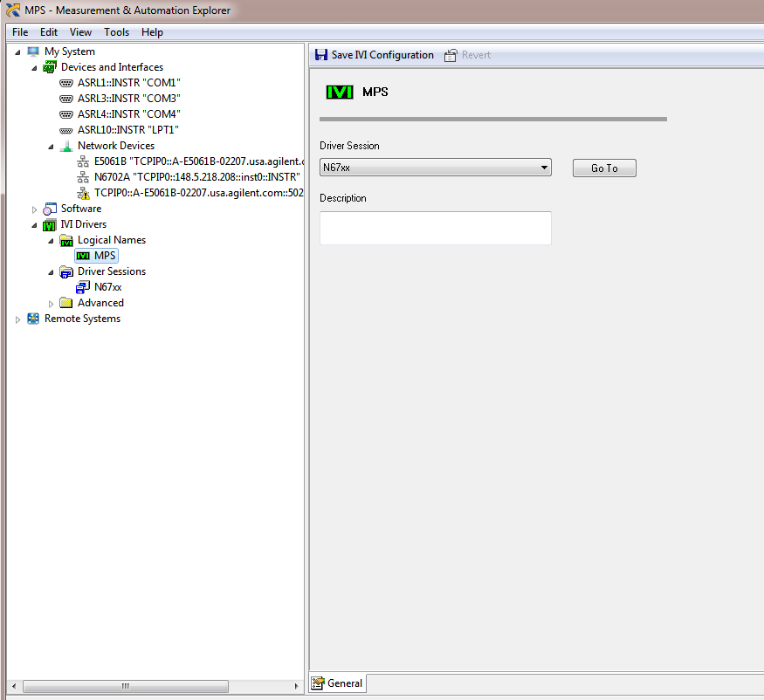Screen dimensions: 764x700
Task: Expand the Software tree node
Action: [34, 209]
